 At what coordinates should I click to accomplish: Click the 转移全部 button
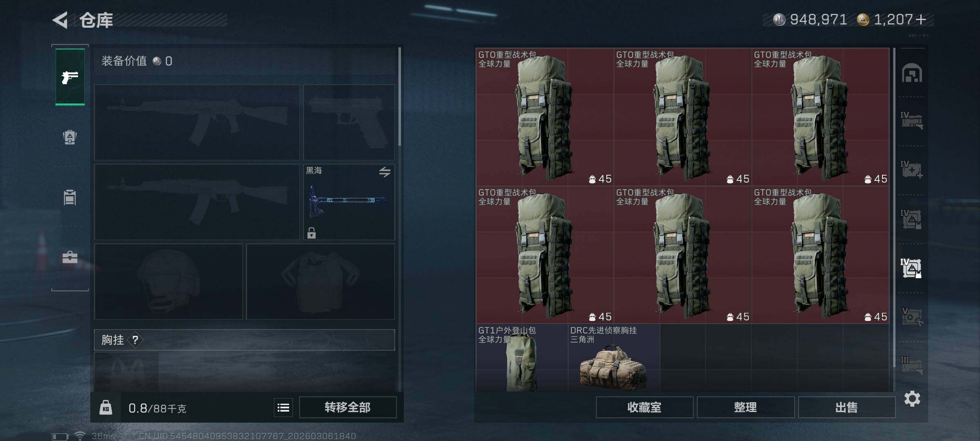coord(347,407)
